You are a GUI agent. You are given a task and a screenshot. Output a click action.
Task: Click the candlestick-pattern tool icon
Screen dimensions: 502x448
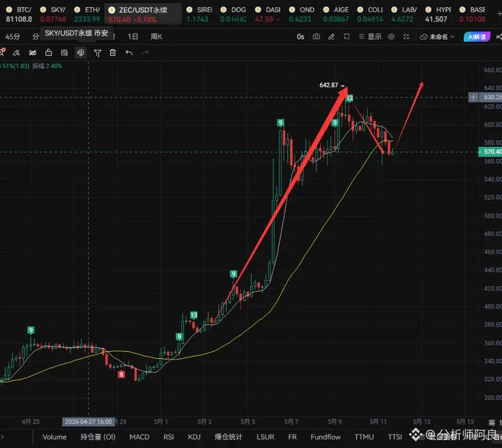[33, 53]
